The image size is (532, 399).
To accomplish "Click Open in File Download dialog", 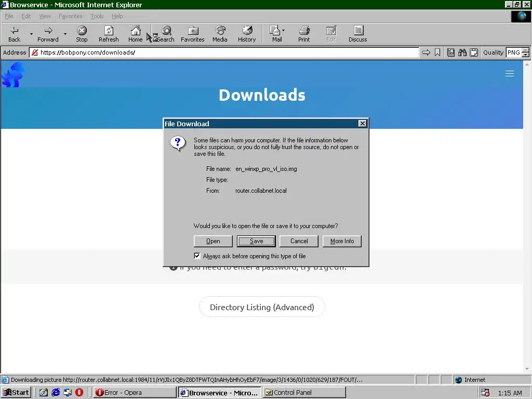I will pos(213,241).
